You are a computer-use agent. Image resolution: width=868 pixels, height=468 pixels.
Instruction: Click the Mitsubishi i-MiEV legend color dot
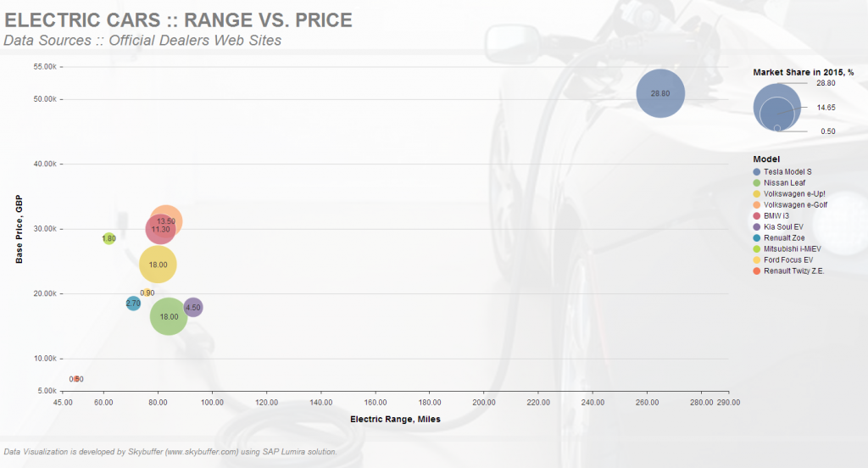(x=757, y=249)
